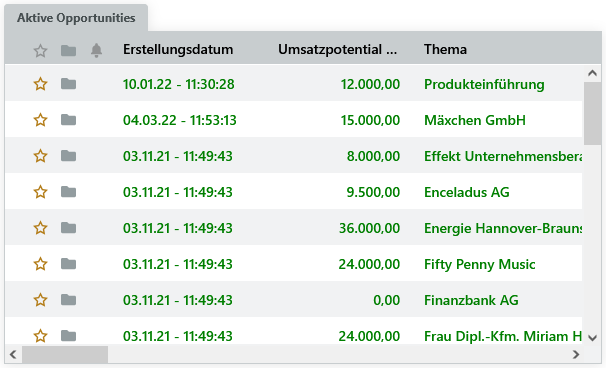
Task: Click the bell icon column header
Action: [x=96, y=50]
